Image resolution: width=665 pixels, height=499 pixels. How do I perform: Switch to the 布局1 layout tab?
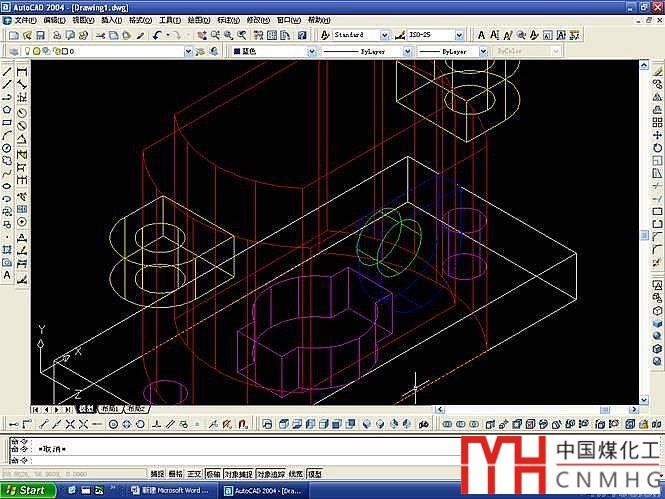pyautogui.click(x=108, y=409)
